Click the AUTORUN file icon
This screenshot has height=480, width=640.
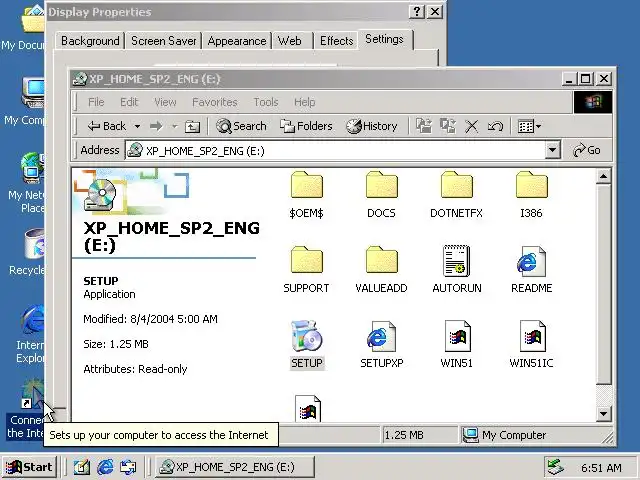[x=456, y=260]
